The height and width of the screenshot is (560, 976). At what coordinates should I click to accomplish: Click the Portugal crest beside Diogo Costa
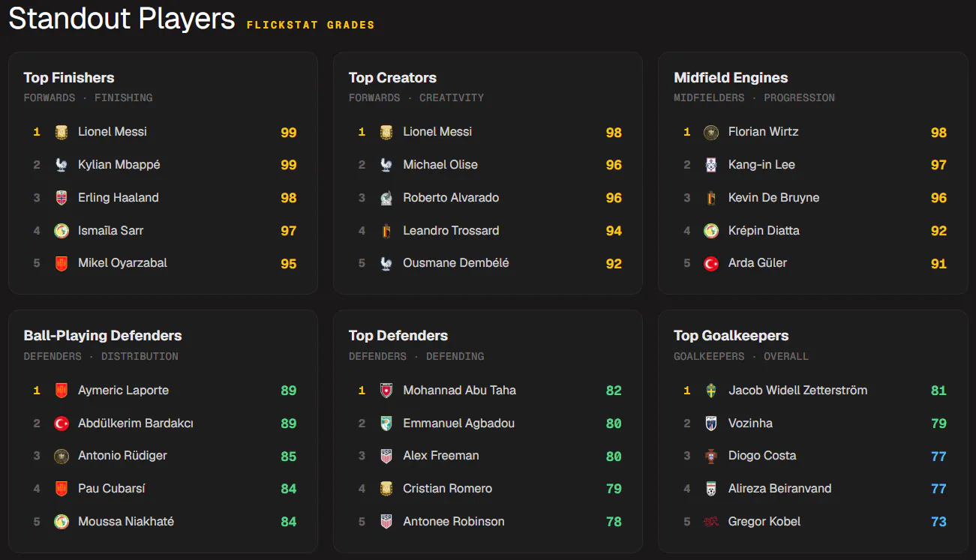[x=711, y=456]
